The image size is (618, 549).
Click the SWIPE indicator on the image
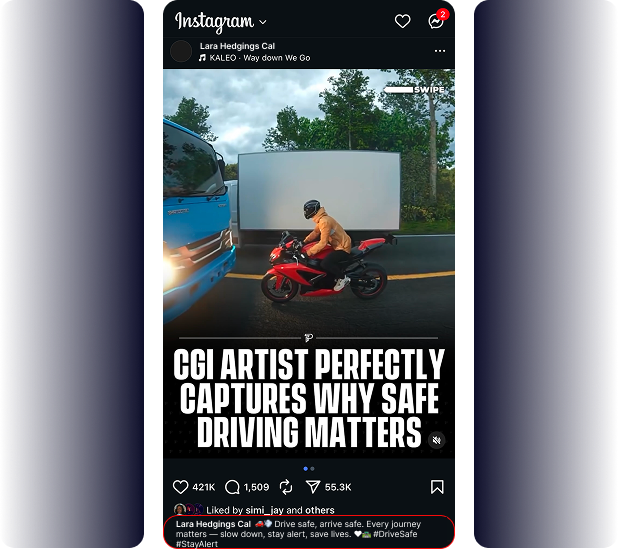tap(415, 90)
